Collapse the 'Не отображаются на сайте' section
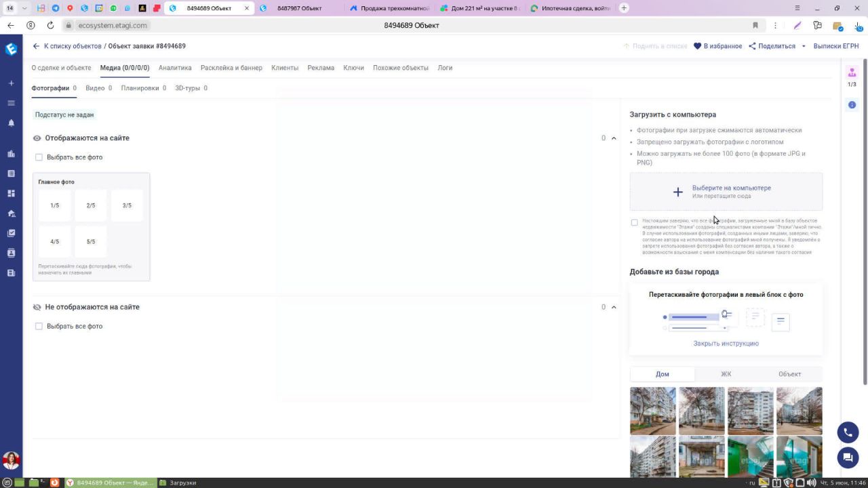Screen dimensions: 868x488 [614, 307]
